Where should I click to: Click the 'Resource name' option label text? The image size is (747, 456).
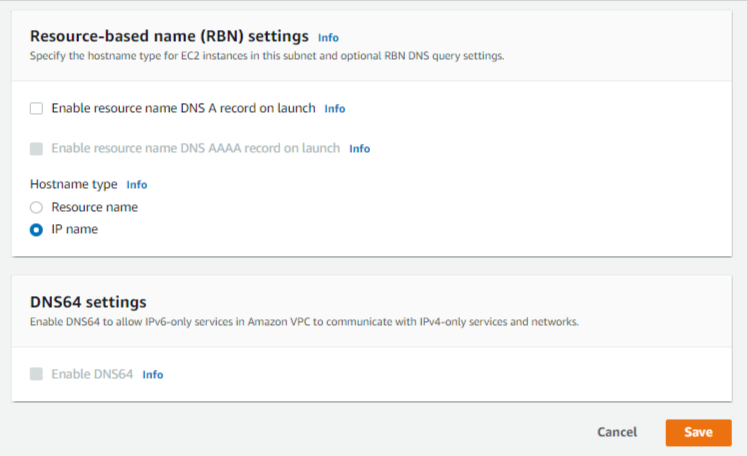(94, 207)
